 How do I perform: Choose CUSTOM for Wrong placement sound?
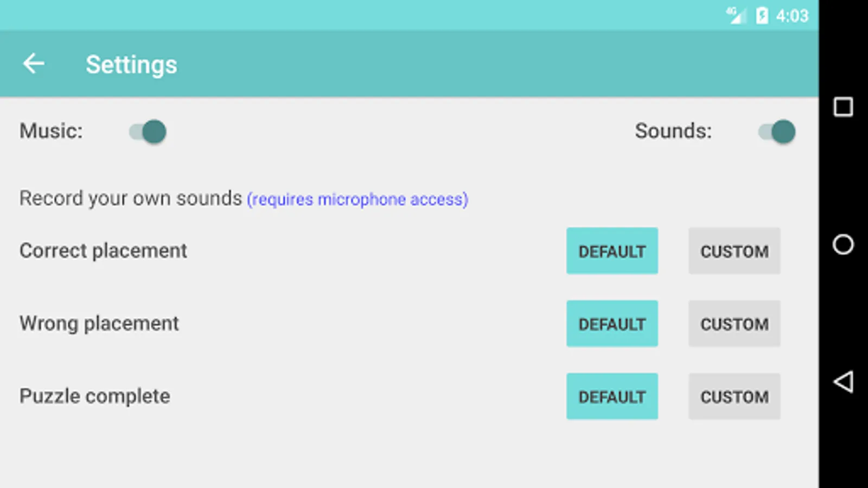pyautogui.click(x=734, y=324)
